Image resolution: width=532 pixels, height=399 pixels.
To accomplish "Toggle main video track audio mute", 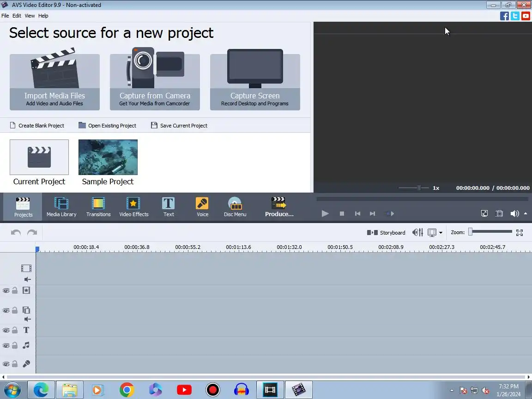I will (28, 279).
